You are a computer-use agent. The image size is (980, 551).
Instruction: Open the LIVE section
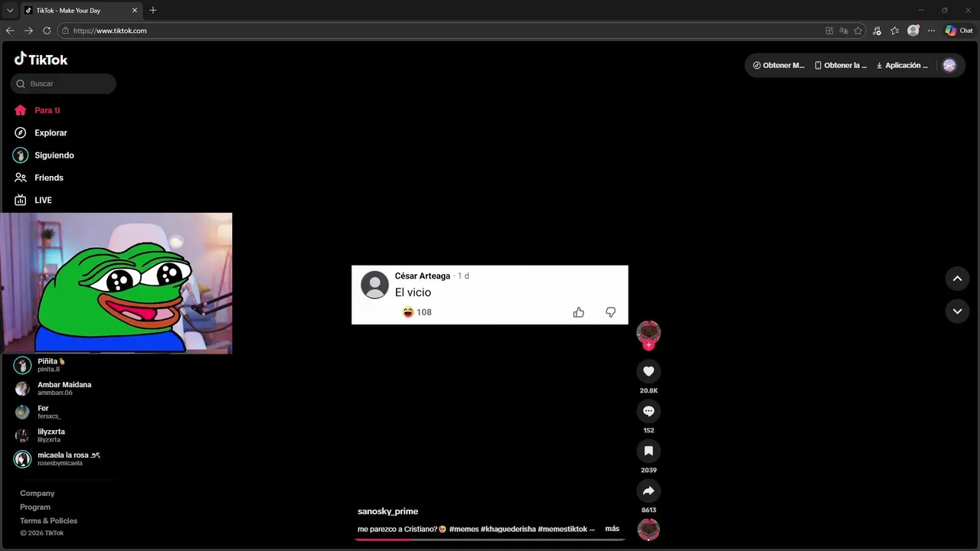pos(33,200)
